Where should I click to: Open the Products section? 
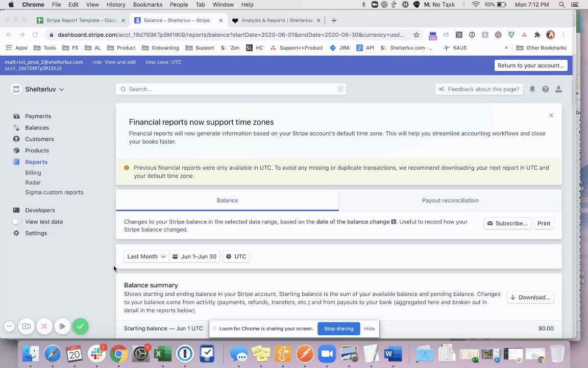37,151
